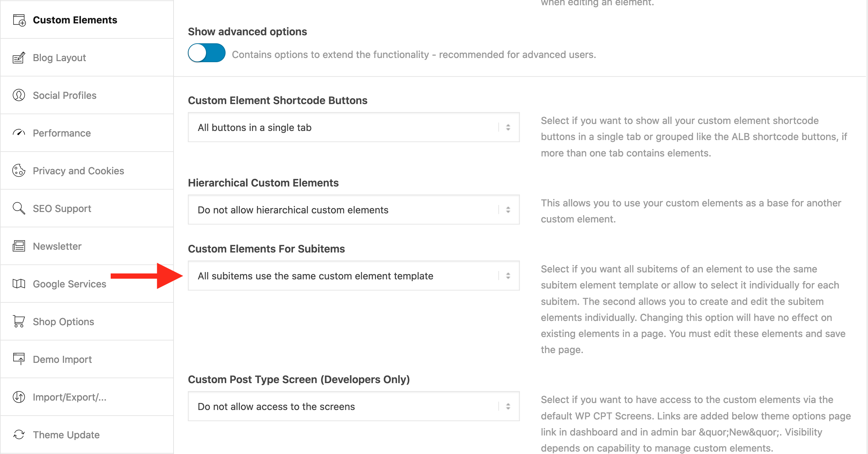Go to the Newsletter settings tab
This screenshot has height=454, width=868.
pos(57,246)
